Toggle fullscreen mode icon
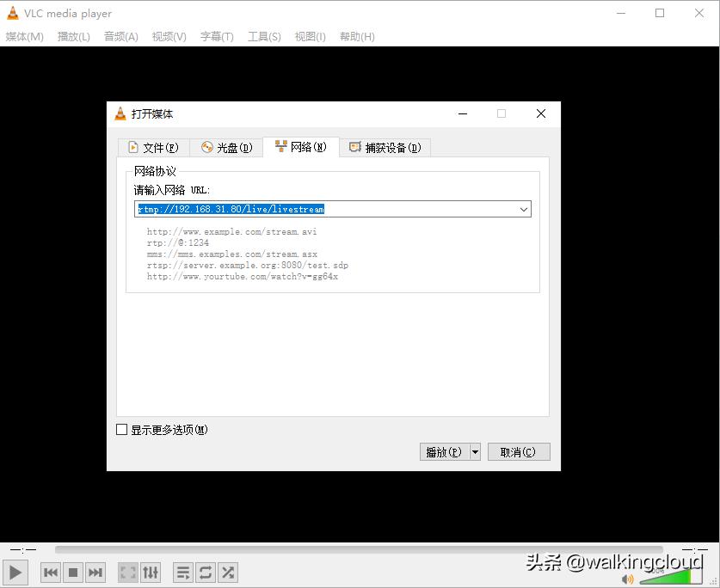The width and height of the screenshot is (720, 588). point(126,572)
